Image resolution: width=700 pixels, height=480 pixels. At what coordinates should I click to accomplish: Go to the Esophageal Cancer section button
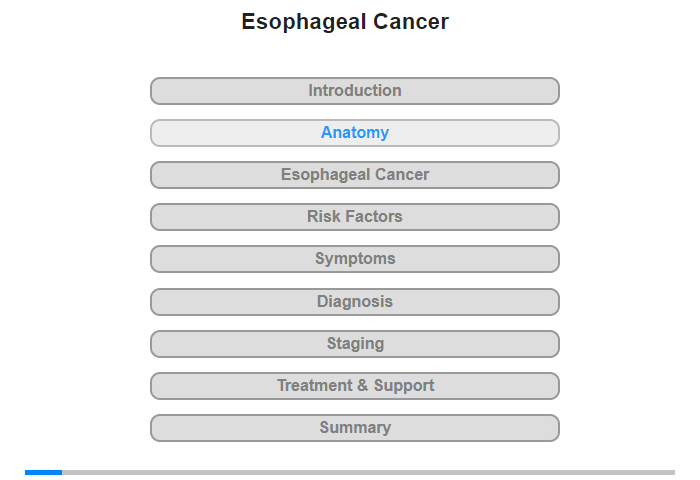click(x=354, y=175)
